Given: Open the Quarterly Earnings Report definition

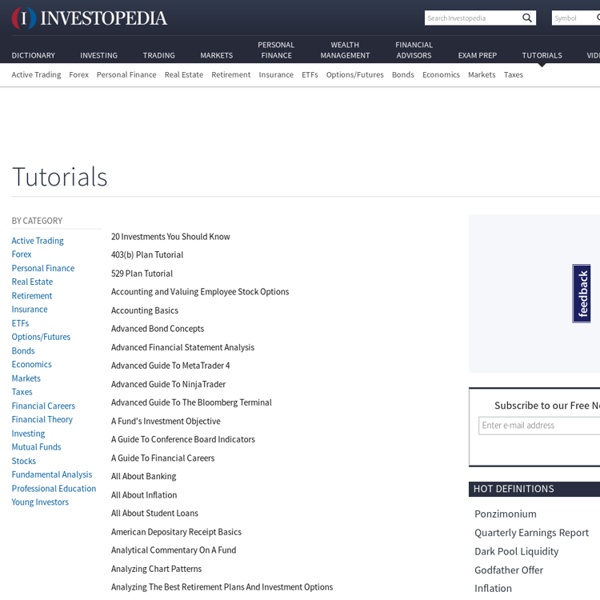Looking at the screenshot, I should (532, 533).
